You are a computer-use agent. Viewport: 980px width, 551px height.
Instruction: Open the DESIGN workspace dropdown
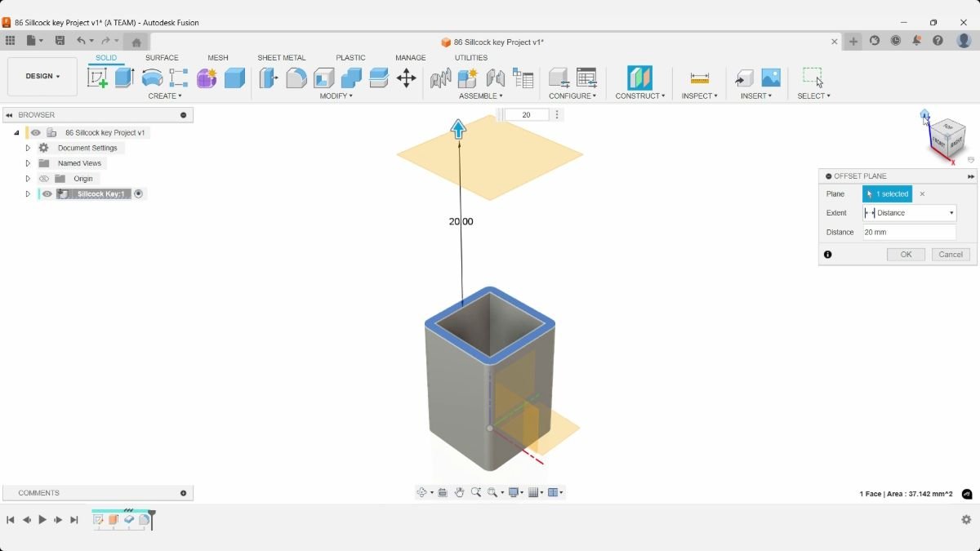pos(42,77)
